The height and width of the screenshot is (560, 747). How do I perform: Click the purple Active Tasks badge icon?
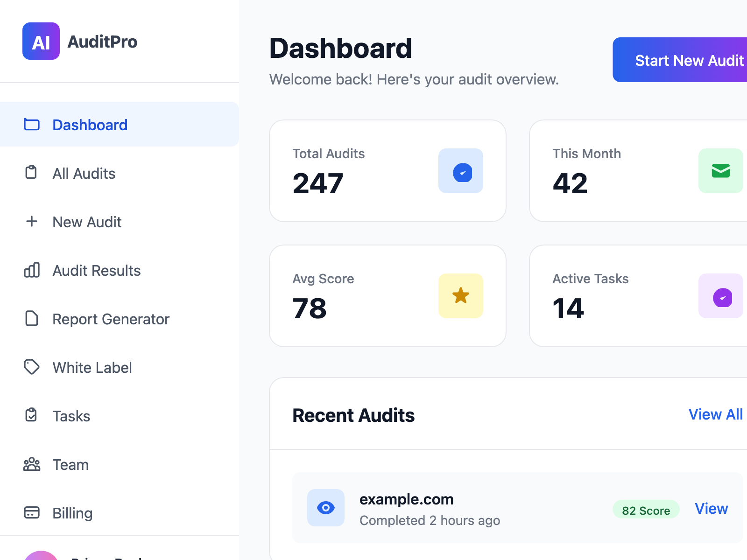(721, 296)
